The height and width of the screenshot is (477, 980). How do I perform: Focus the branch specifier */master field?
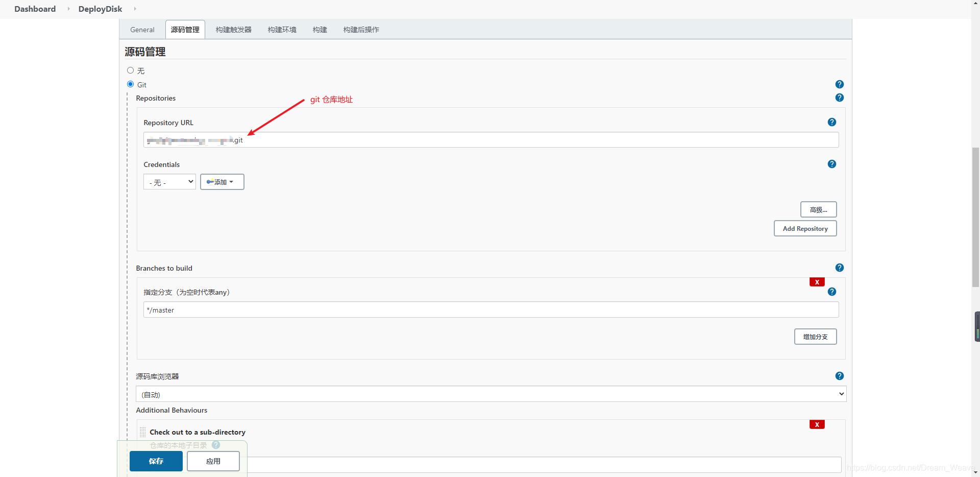pyautogui.click(x=491, y=309)
